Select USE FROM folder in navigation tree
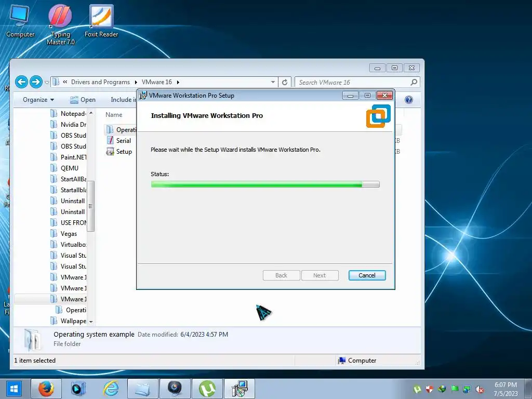Viewport: 532px width, 399px height. click(x=68, y=222)
